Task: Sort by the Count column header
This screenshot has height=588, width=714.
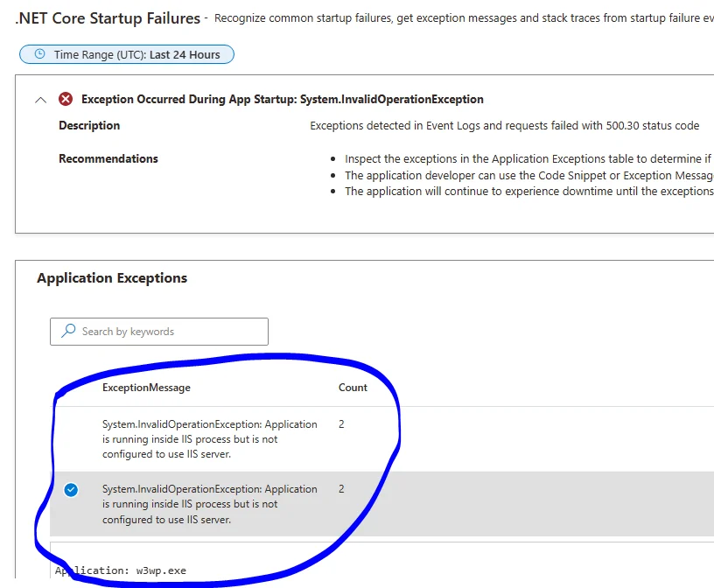Action: [353, 388]
